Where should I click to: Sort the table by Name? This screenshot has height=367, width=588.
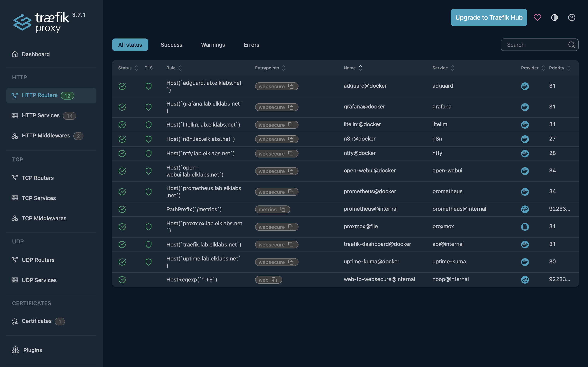coord(353,68)
